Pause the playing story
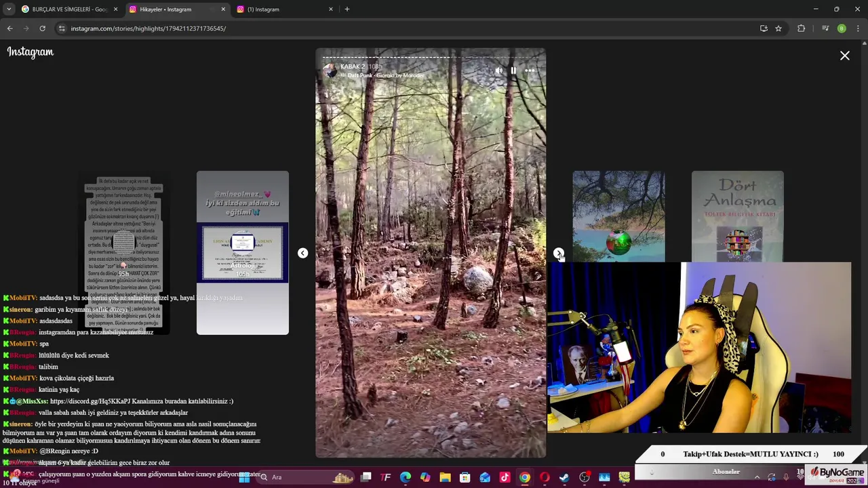The image size is (868, 488). [x=513, y=70]
